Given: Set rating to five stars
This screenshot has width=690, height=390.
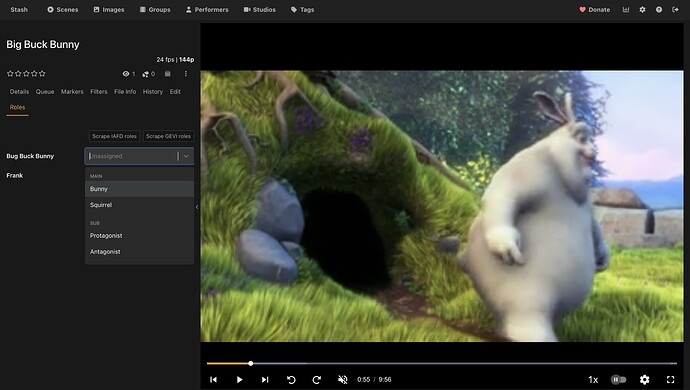Looking at the screenshot, I should pos(42,74).
